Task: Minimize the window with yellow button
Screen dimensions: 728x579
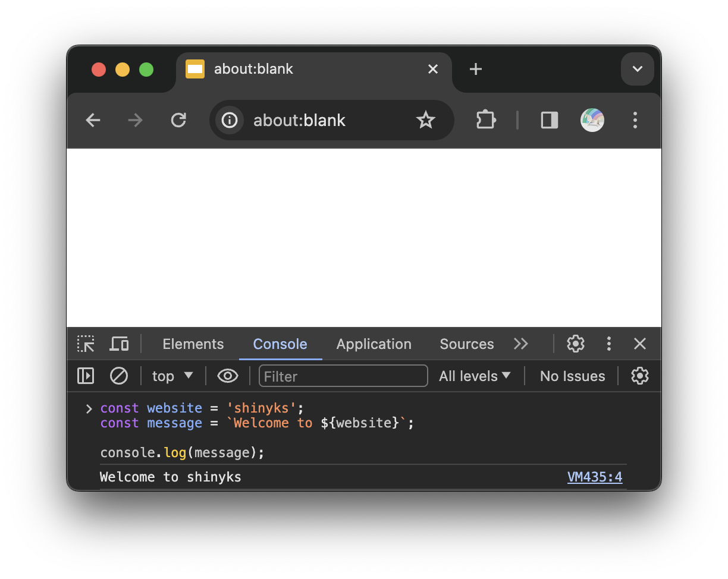Action: (123, 70)
